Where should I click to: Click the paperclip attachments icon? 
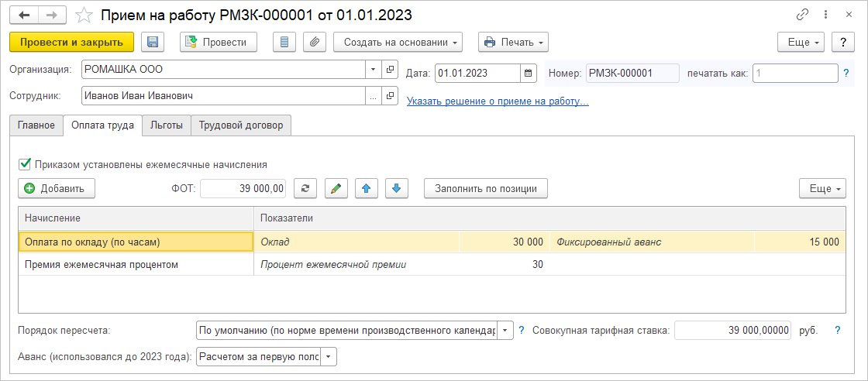coord(313,42)
